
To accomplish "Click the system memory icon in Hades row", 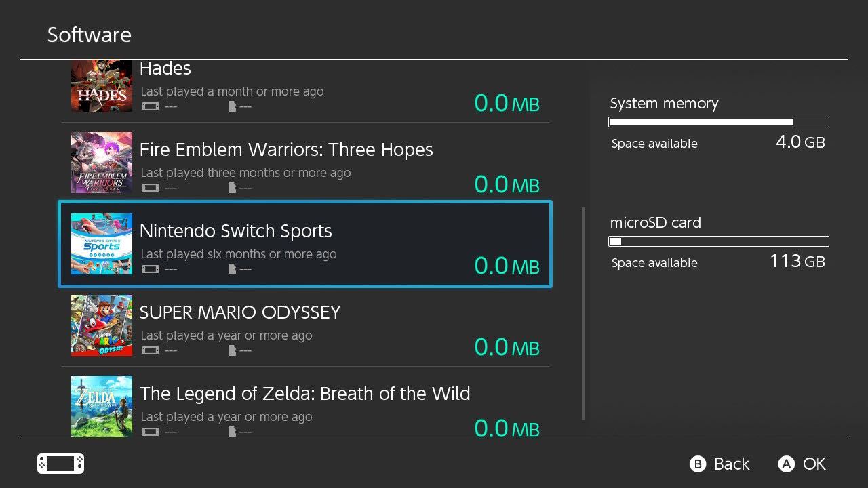I will 150,106.
